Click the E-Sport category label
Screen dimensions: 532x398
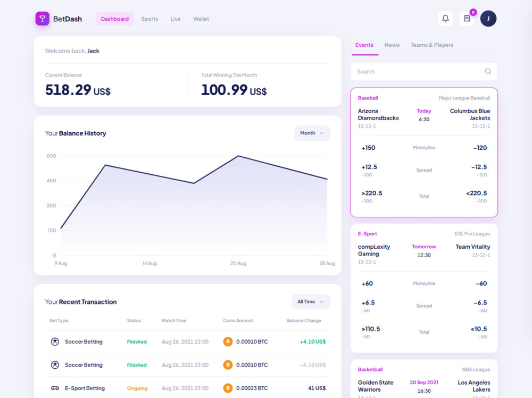[367, 234]
